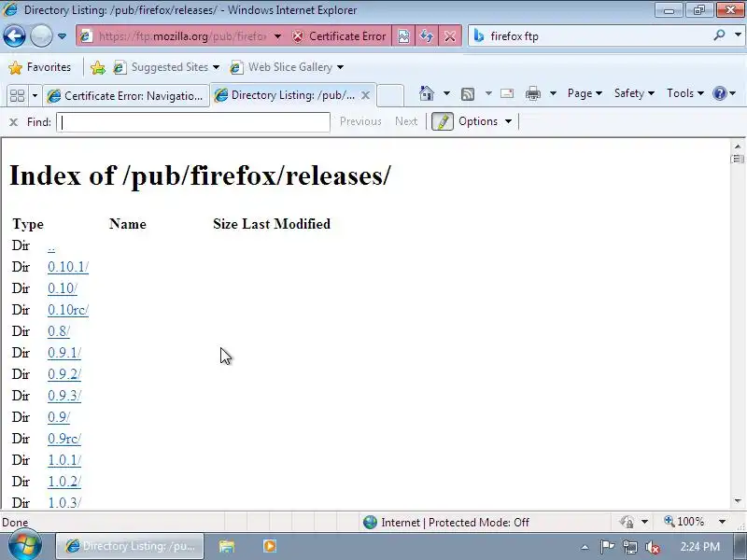View the Certificate Error security report
747x560 pixels.
click(x=339, y=36)
